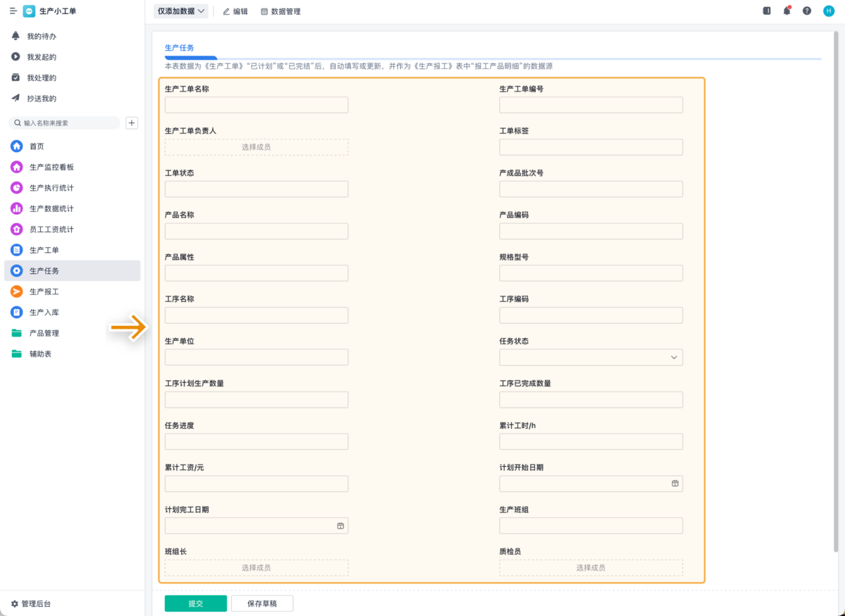This screenshot has height=616, width=845.
Task: Click the 累计工资/元 input field
Action: pyautogui.click(x=256, y=484)
